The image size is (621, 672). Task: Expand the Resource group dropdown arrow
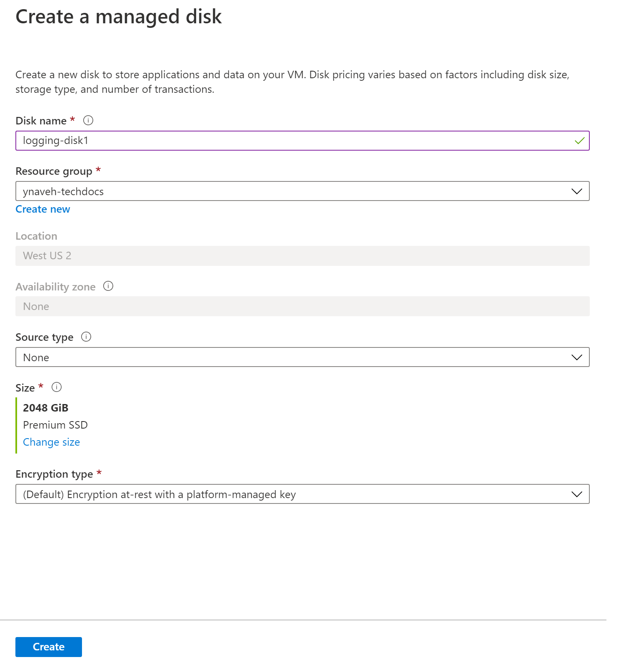coord(576,191)
